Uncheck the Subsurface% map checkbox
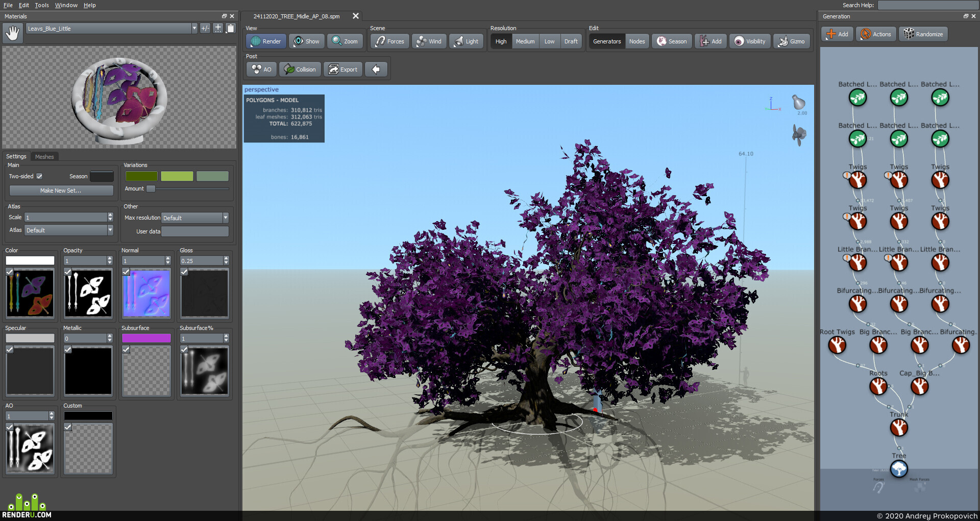Viewport: 980px width, 521px height. [x=184, y=349]
